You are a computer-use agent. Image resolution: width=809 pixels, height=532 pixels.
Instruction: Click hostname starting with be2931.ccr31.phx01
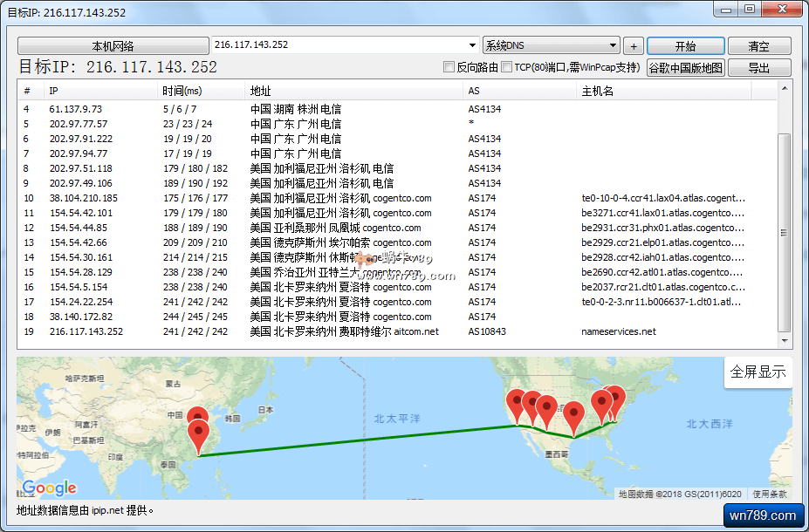pos(663,228)
